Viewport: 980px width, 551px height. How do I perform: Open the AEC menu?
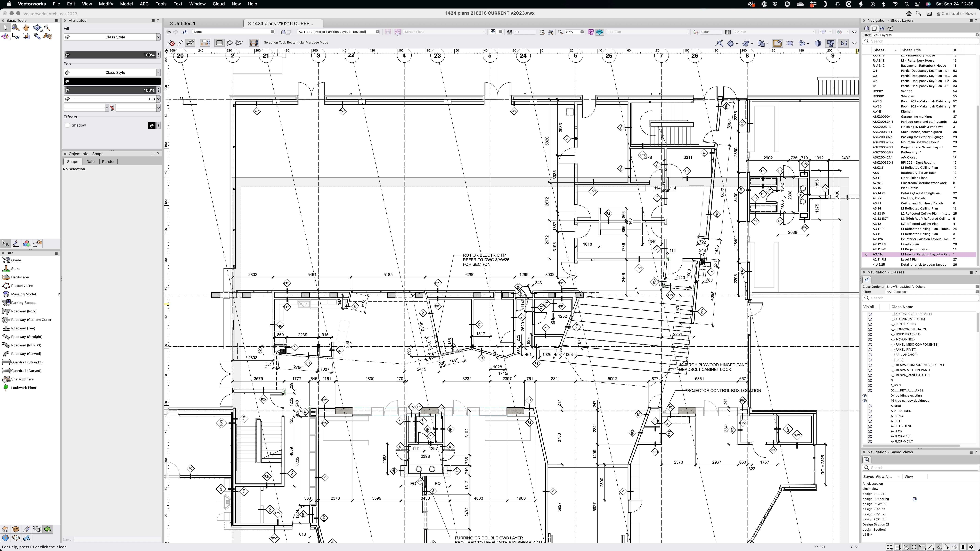144,4
